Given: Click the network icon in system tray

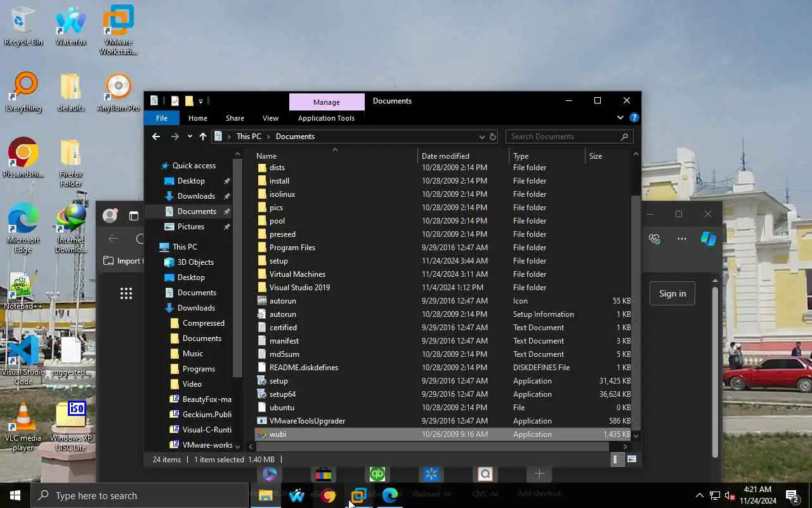Looking at the screenshot, I should 715,496.
